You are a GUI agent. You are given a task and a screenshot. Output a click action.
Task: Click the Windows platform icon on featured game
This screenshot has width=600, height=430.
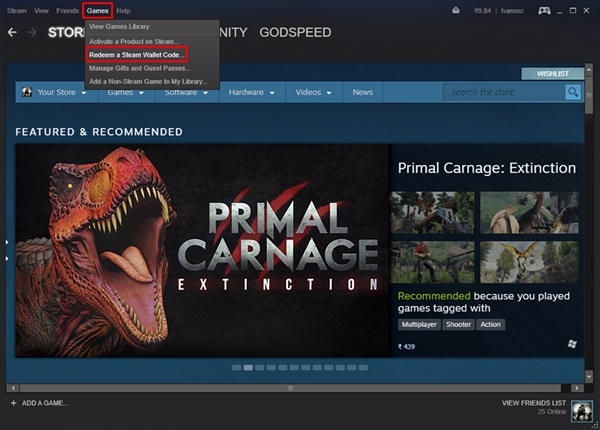tap(572, 344)
